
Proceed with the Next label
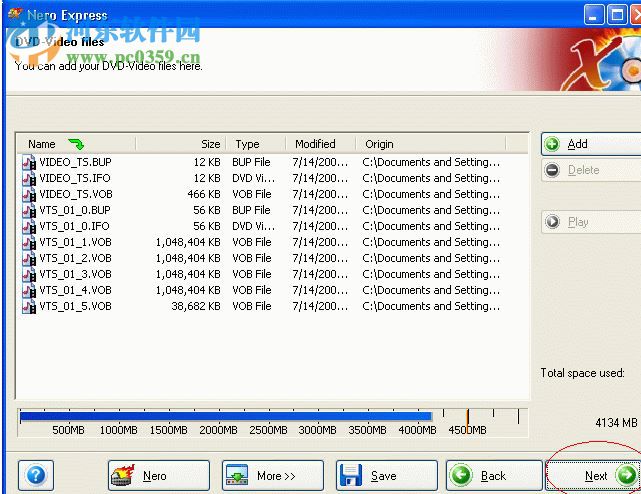click(596, 476)
